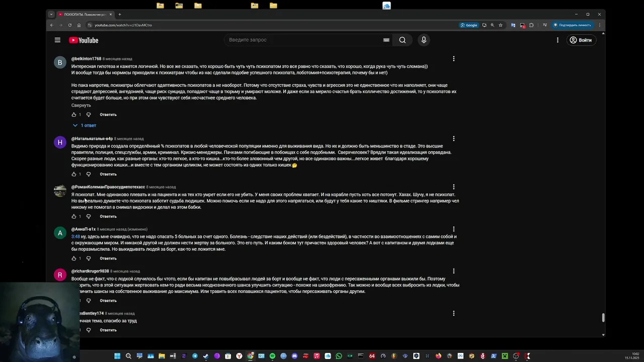Image resolution: width=644 pixels, height=362 pixels.
Task: Dislike the @richardkruger9838 comment
Action: (89, 301)
